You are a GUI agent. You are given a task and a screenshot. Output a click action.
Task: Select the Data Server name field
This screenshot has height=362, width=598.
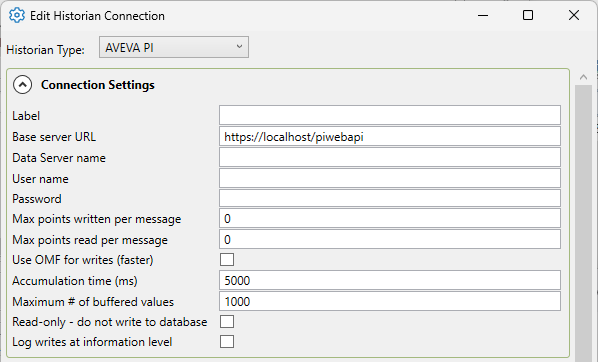[390, 157]
